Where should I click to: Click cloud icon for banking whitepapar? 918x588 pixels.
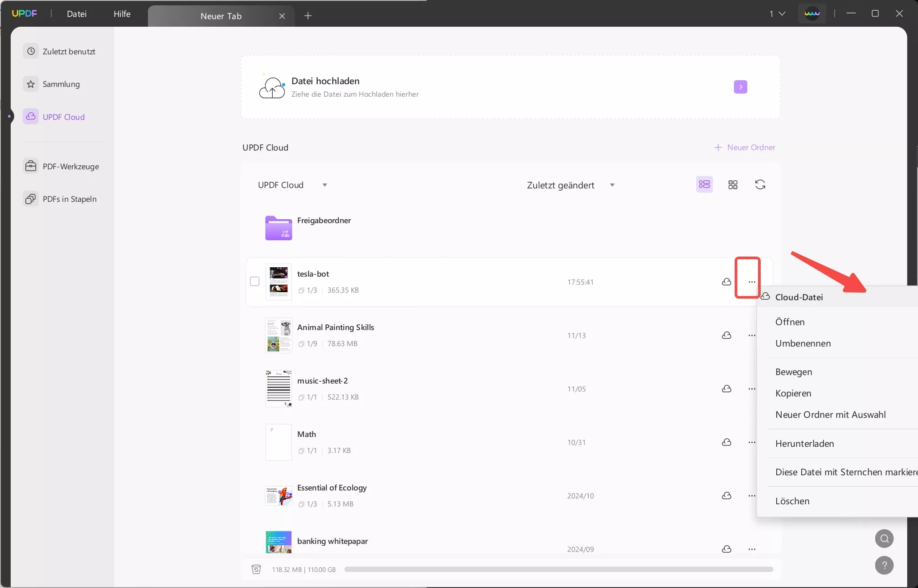click(x=726, y=549)
